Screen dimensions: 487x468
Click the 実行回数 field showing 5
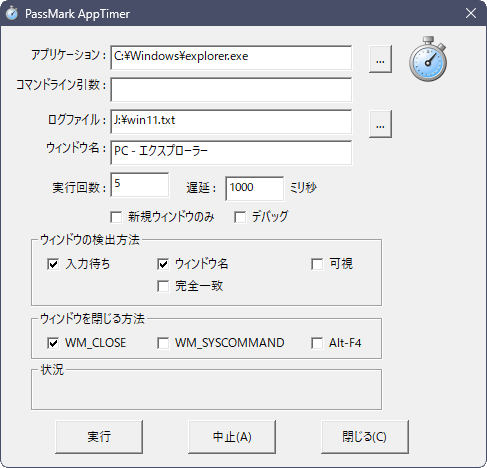(140, 185)
